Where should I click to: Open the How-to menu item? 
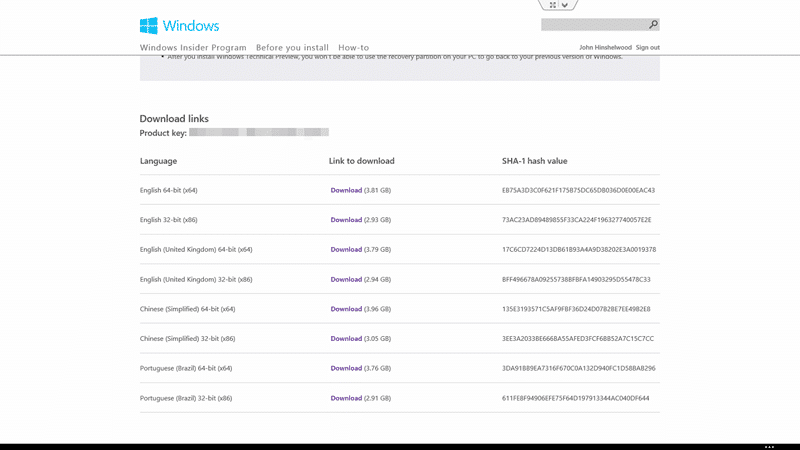[x=354, y=47]
